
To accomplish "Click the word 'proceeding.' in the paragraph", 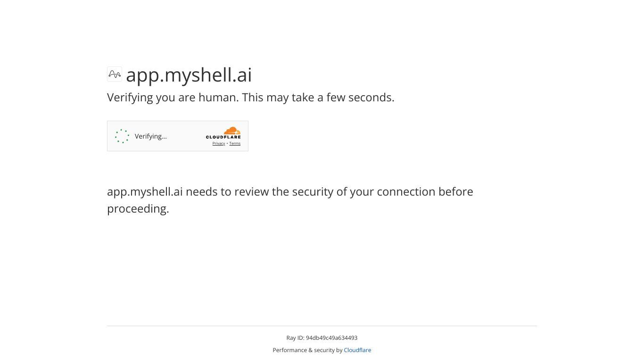I will (138, 208).
